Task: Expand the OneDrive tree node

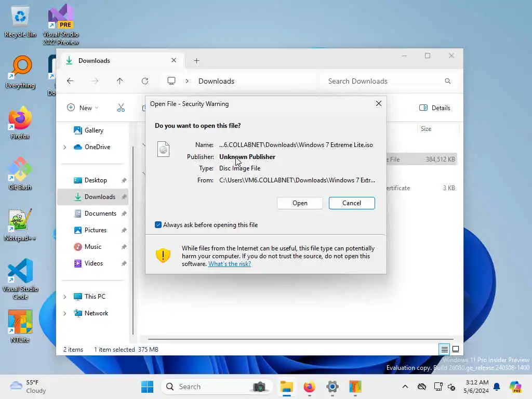Action: tap(65, 147)
